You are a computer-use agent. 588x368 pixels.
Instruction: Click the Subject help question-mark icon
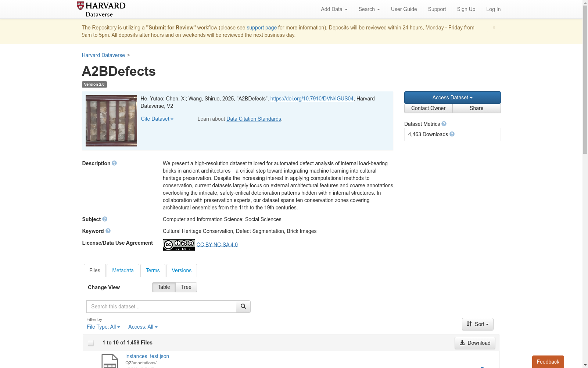click(105, 219)
